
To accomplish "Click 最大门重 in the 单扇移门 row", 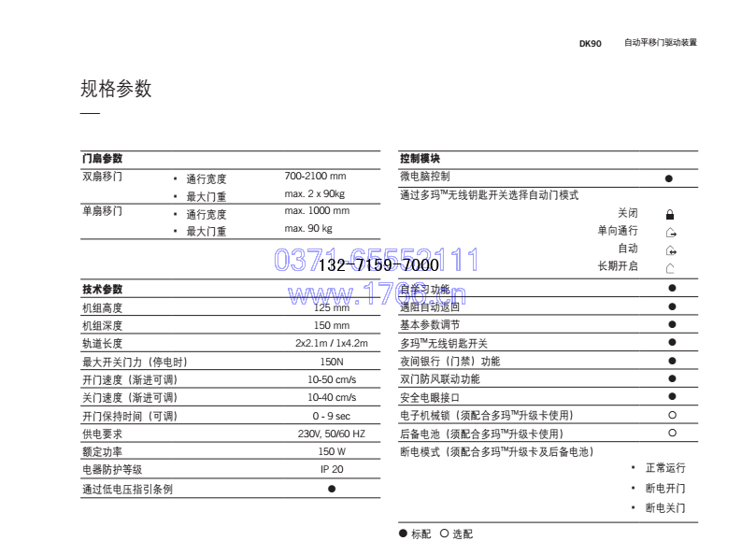I will click(x=207, y=232).
